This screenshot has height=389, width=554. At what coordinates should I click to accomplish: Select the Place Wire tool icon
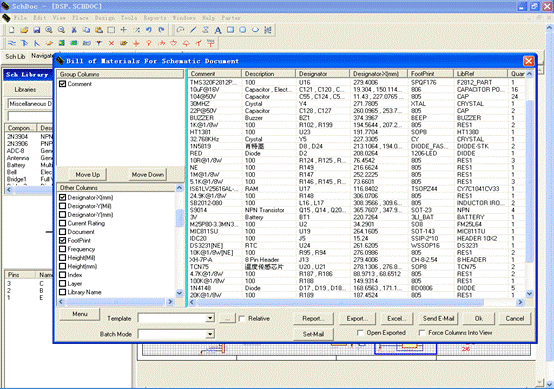(12, 43)
